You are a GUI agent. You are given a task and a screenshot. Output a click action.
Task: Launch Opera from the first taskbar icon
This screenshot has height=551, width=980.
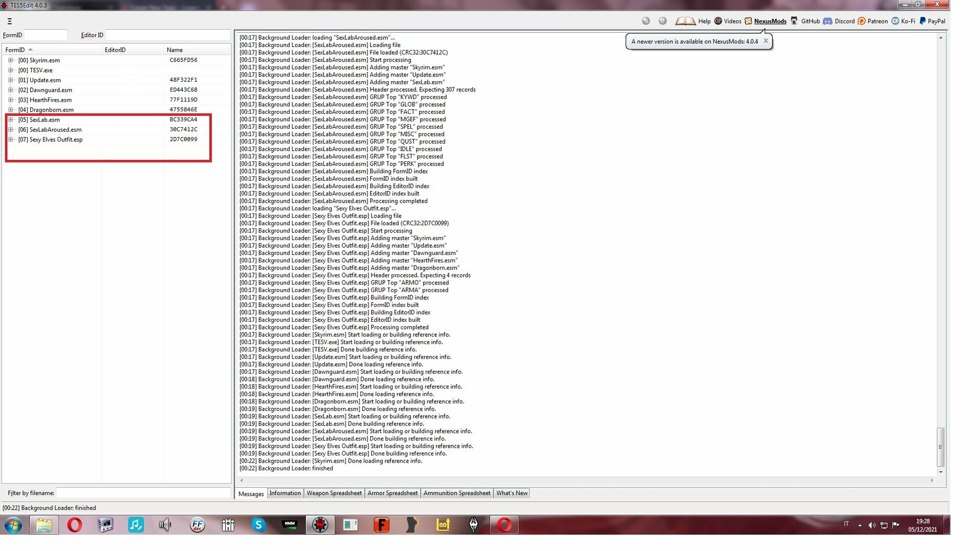pyautogui.click(x=75, y=525)
